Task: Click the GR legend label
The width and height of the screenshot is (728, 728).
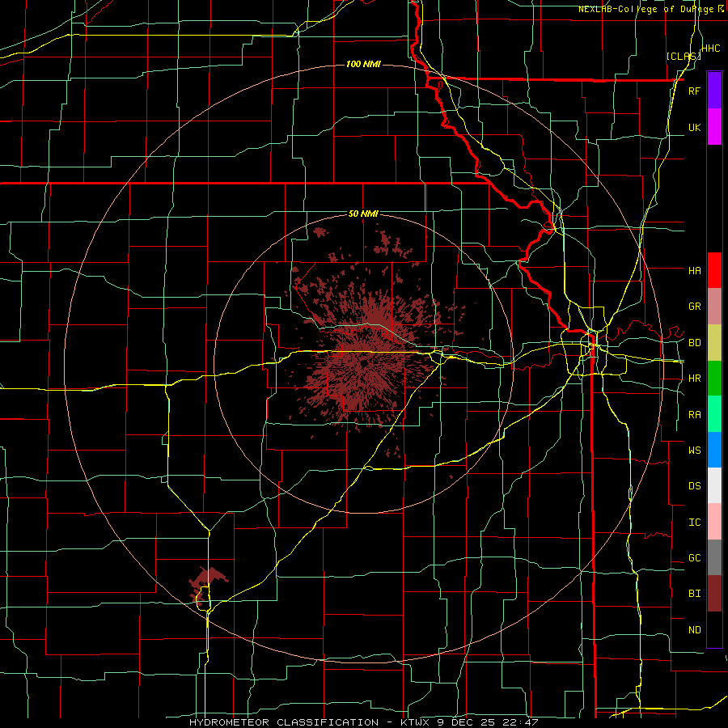Action: pos(694,307)
